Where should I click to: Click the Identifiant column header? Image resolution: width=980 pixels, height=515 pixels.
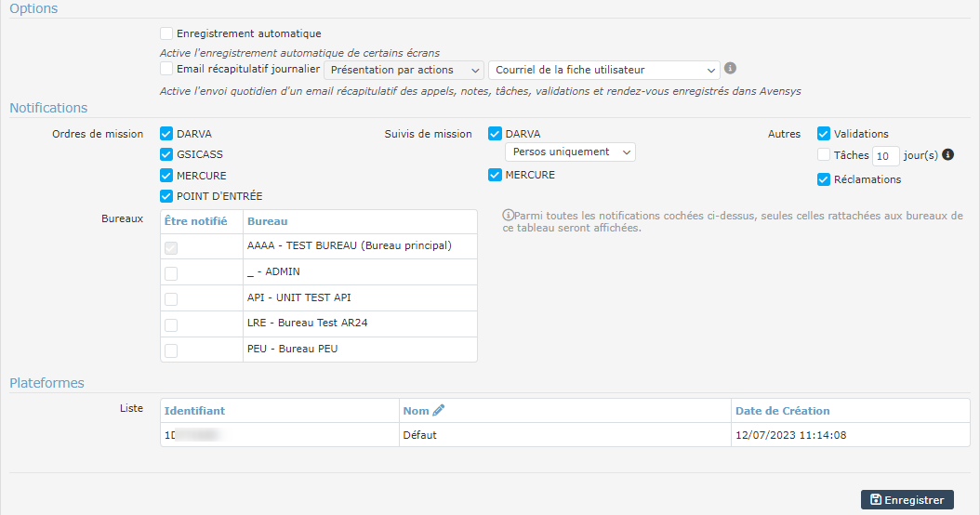pyautogui.click(x=194, y=411)
